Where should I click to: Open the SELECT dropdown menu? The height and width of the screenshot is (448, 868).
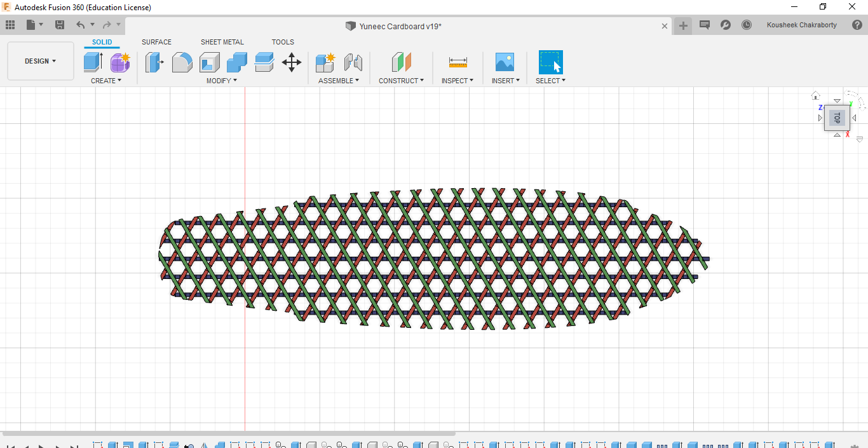click(550, 81)
